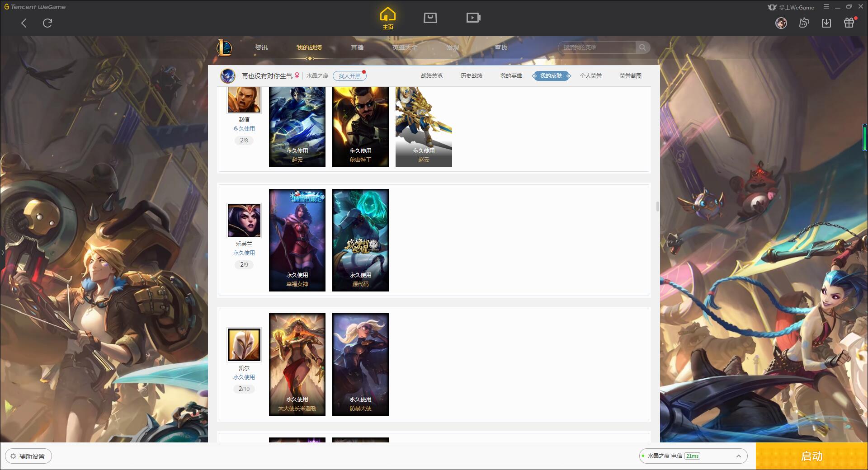Open the hamburger main menu icon
This screenshot has width=868, height=470.
826,7
